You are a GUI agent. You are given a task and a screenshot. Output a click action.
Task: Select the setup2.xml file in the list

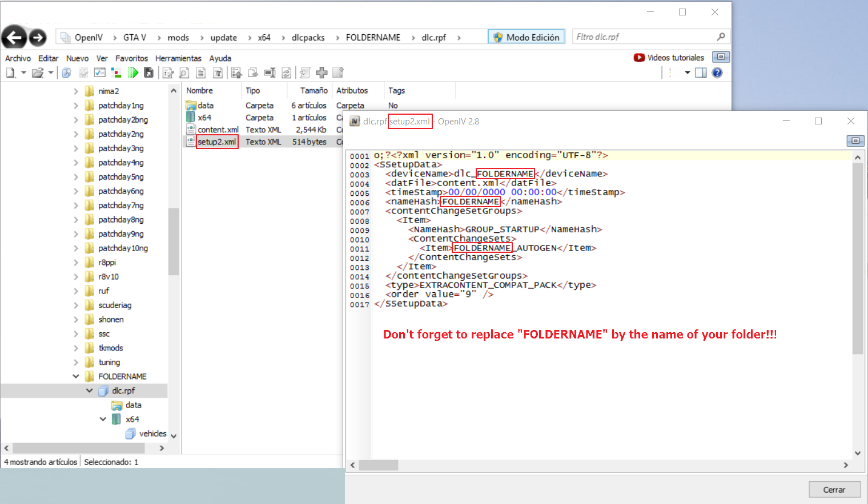point(216,142)
